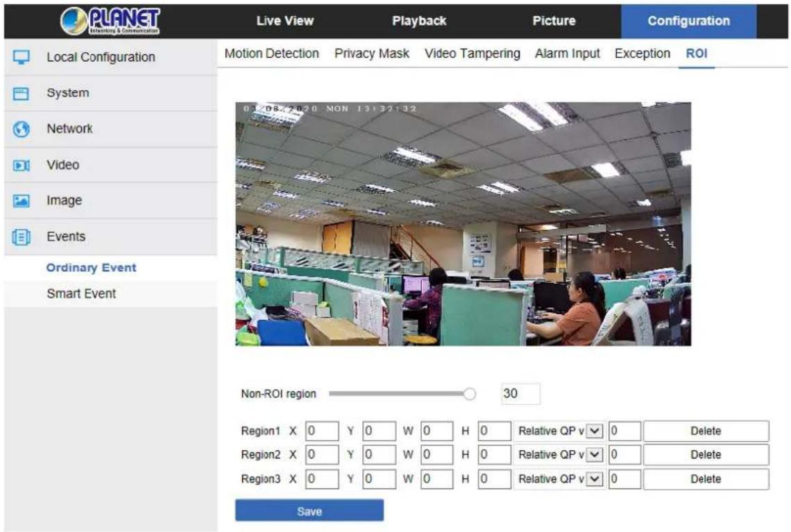Click the Region3 X input field

pos(322,479)
